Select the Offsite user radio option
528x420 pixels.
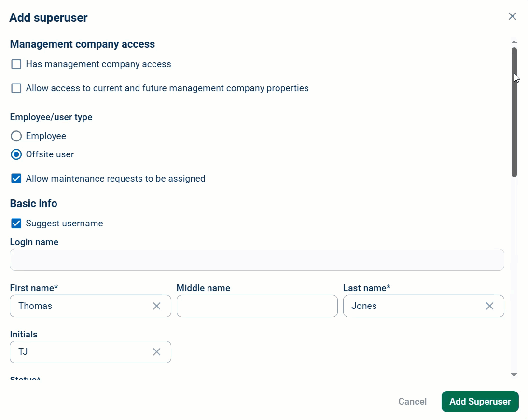coord(16,154)
